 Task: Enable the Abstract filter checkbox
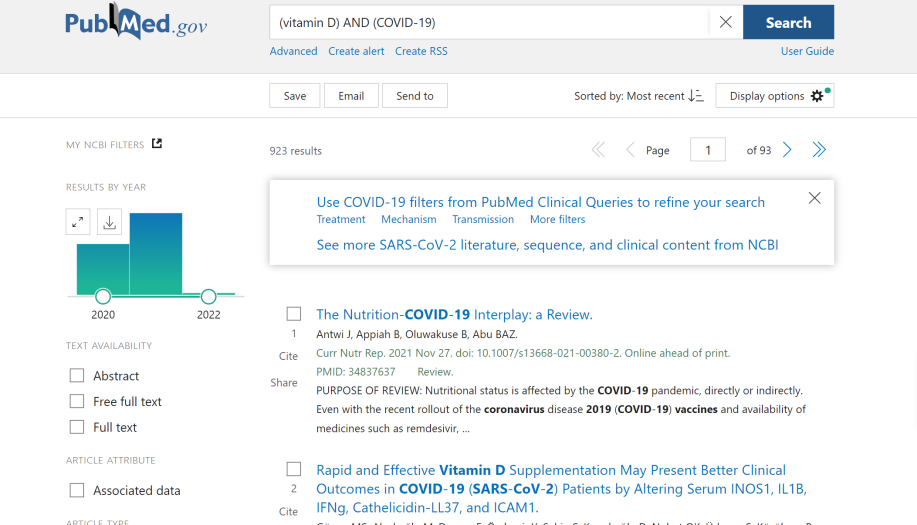pos(77,376)
